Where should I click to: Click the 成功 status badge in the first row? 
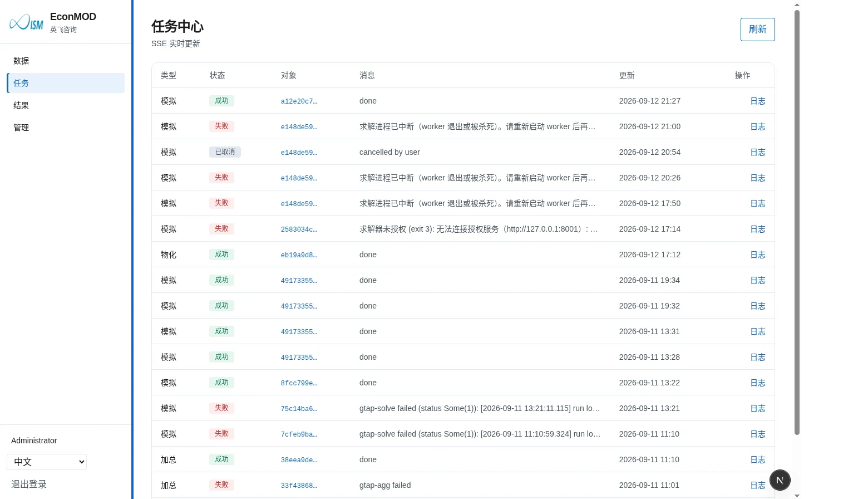[x=221, y=101]
